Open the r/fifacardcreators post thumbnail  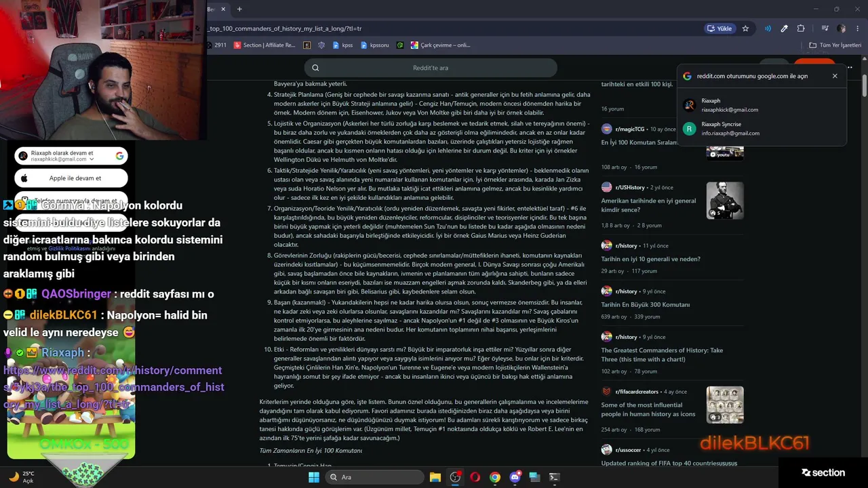(x=725, y=405)
